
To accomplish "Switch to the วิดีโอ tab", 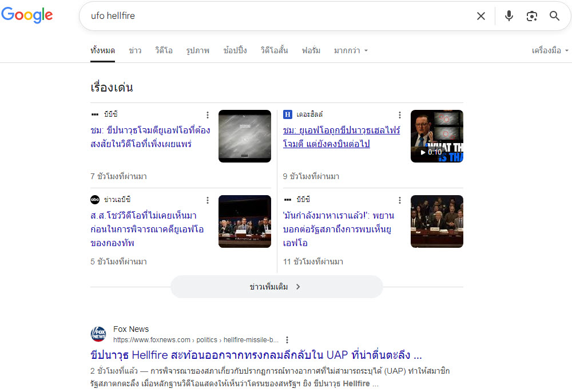I will pyautogui.click(x=164, y=51).
